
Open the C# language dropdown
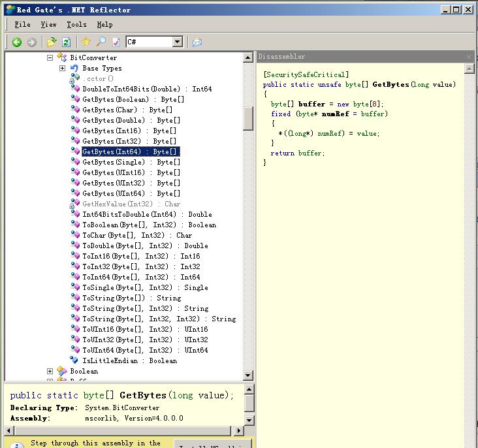coord(178,42)
